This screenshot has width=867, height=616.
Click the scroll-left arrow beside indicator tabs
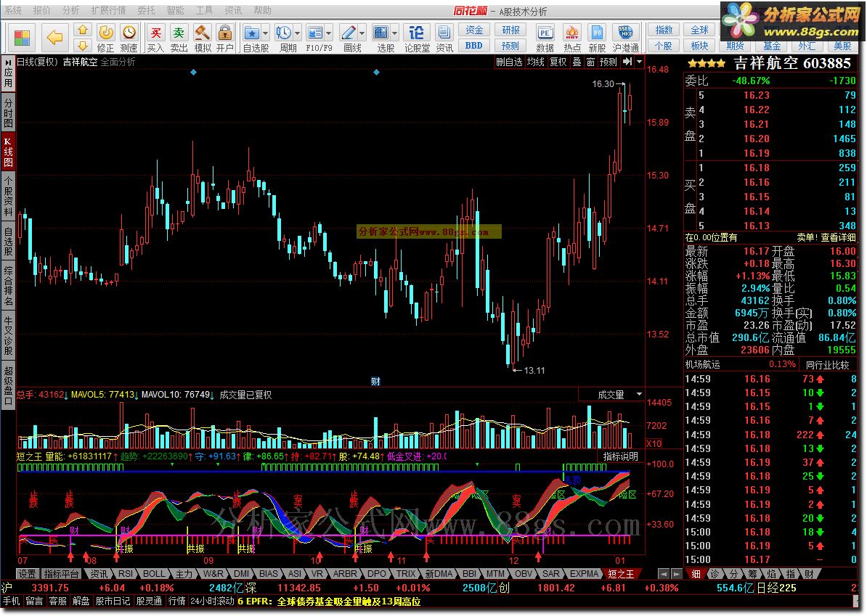(x=663, y=574)
